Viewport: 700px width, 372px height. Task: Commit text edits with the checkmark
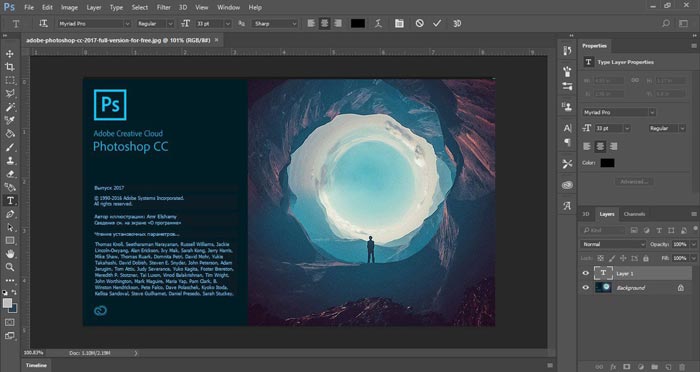[437, 24]
